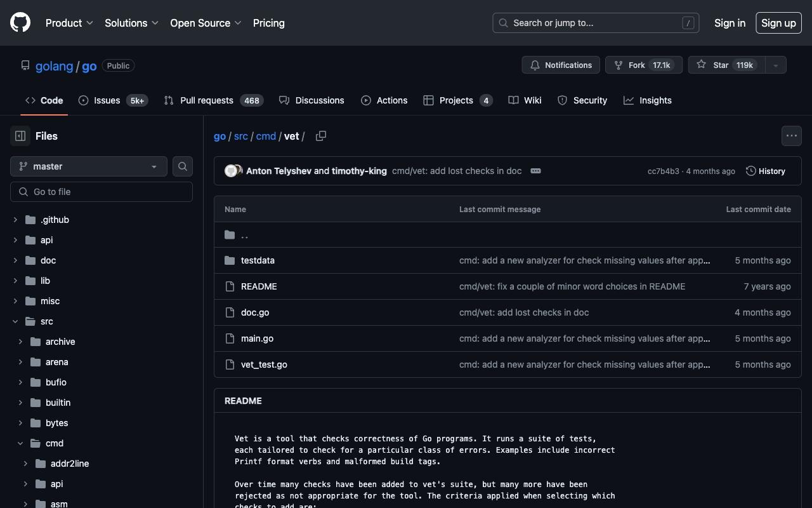Viewport: 812px width, 508px height.
Task: Expand the arena tree folder
Action: pos(20,362)
